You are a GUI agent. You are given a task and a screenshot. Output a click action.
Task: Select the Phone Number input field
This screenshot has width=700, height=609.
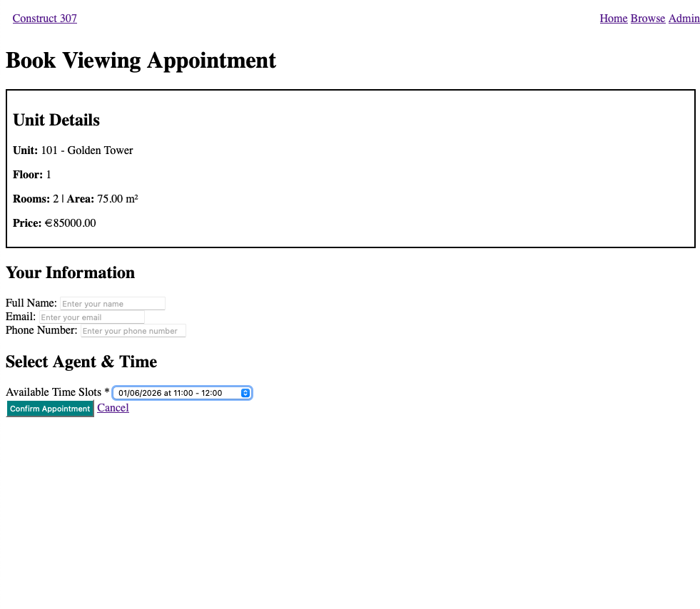133,331
